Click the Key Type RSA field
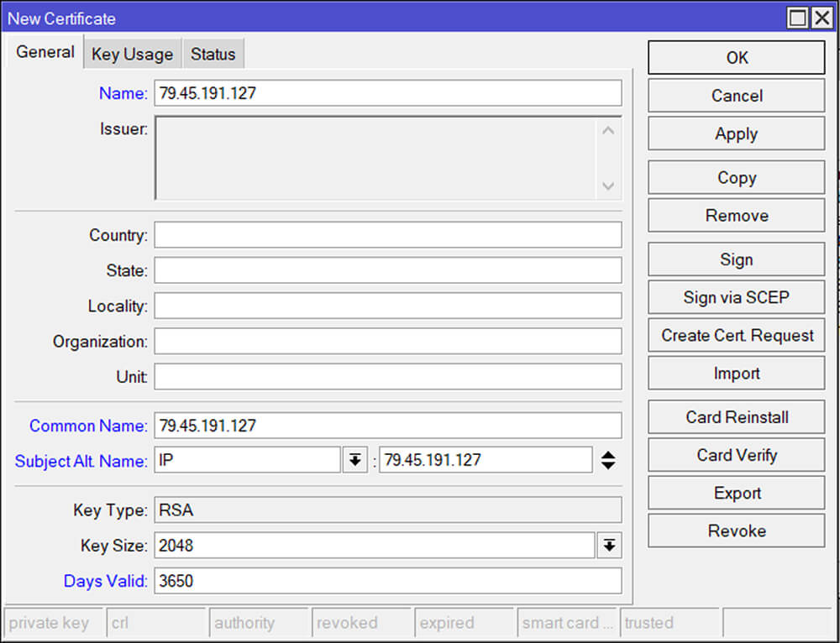 [x=388, y=510]
